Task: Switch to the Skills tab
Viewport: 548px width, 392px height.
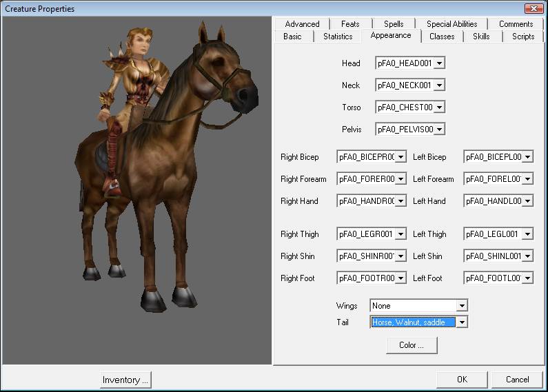Action: point(481,37)
